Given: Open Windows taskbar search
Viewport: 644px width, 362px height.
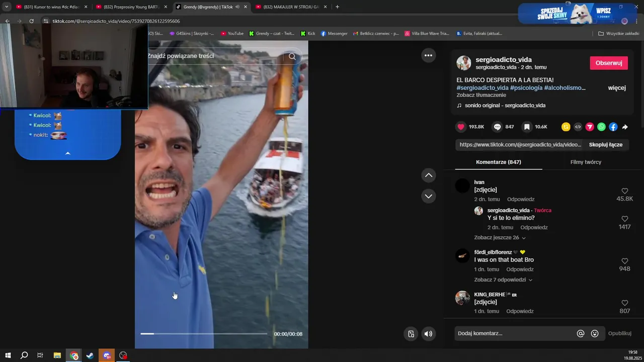Looking at the screenshot, I should pyautogui.click(x=24, y=355).
